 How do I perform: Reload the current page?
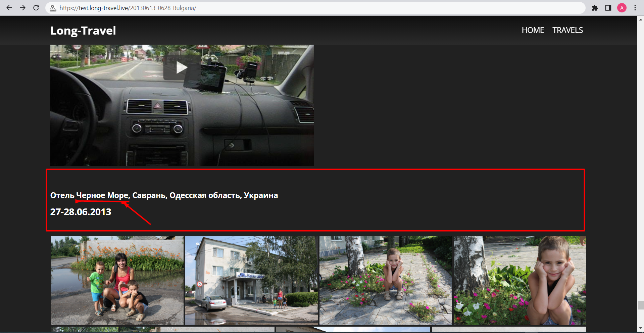point(36,8)
